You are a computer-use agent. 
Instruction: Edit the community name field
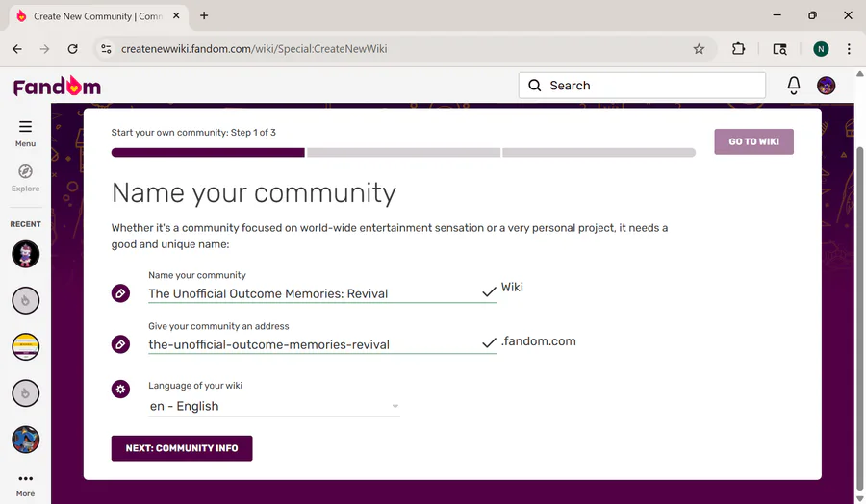(322, 293)
